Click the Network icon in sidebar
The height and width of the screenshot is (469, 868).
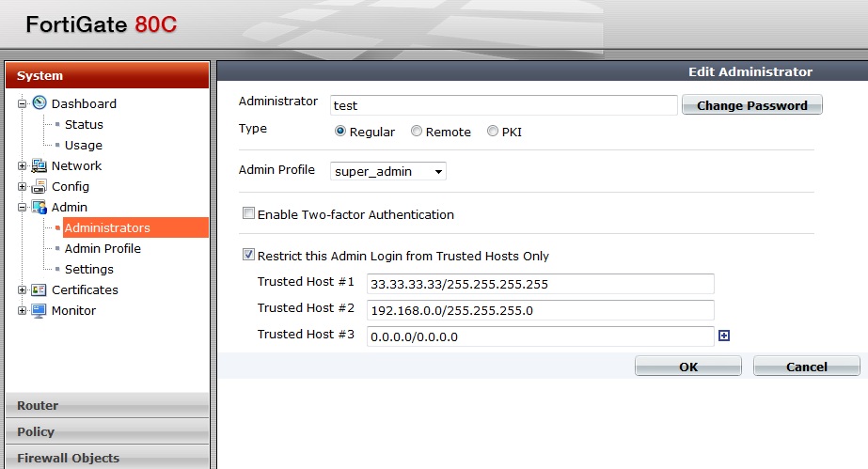[x=39, y=166]
